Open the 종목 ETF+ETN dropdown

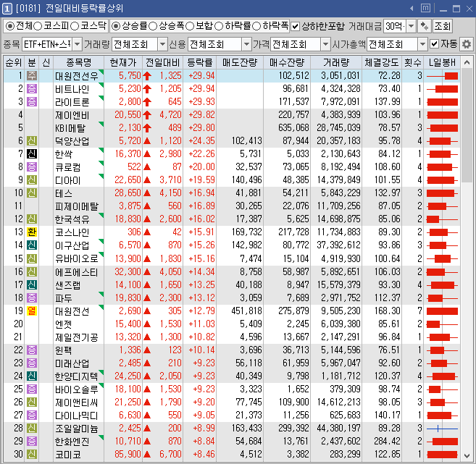(x=78, y=44)
